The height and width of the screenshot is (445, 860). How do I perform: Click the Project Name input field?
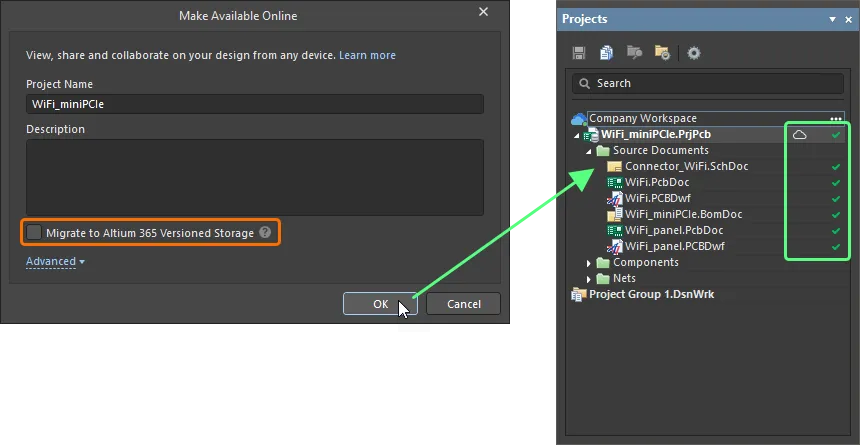click(x=255, y=104)
